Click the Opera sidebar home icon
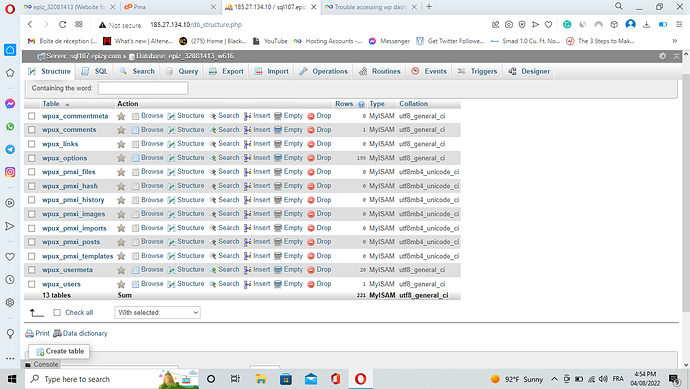 [x=10, y=50]
